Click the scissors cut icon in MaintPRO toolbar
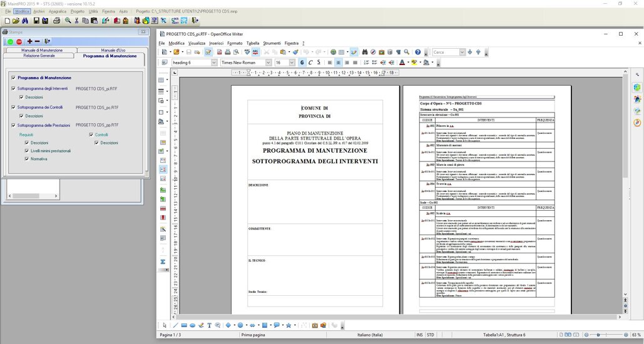The width and height of the screenshot is (644, 344). click(77, 21)
